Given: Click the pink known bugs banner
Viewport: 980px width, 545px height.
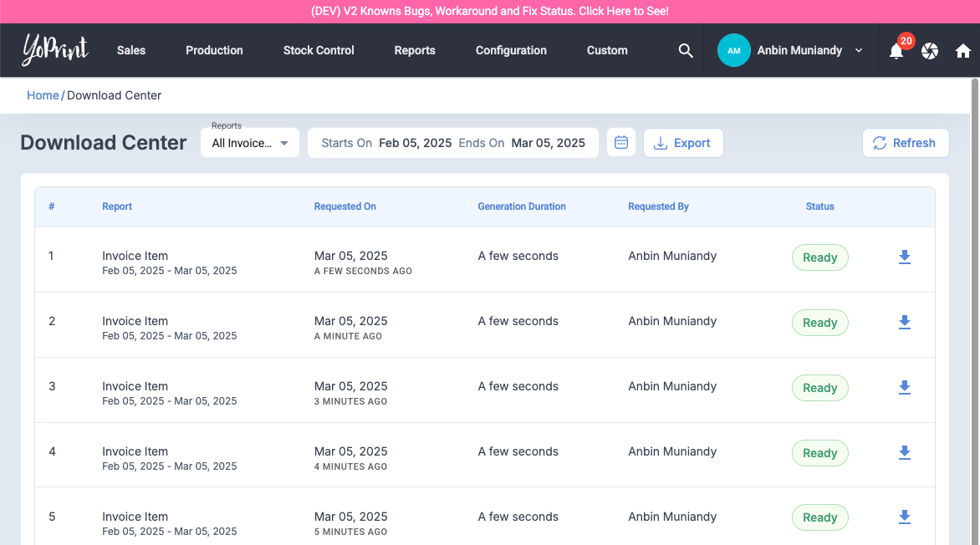Looking at the screenshot, I should point(489,12).
